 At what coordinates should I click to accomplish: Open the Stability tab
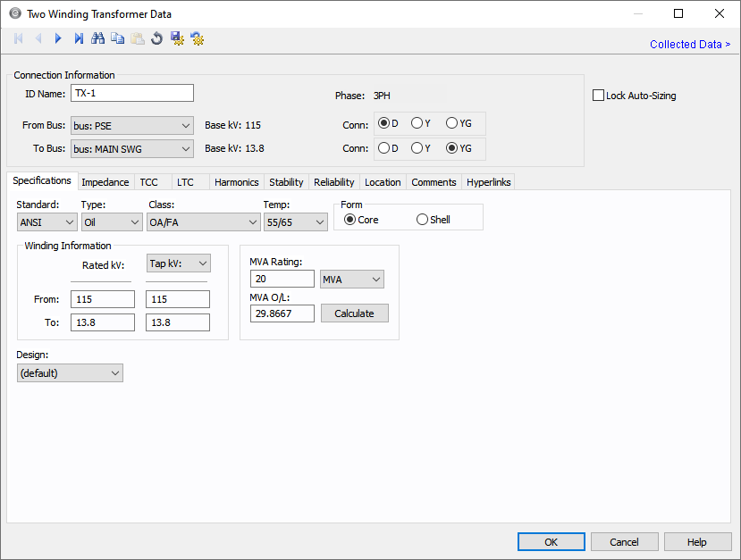[286, 182]
